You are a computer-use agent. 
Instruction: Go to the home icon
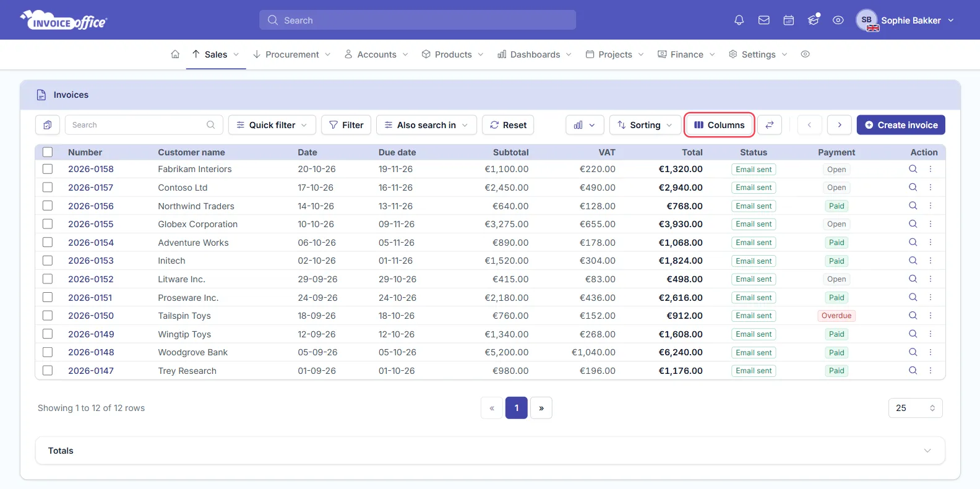point(175,54)
